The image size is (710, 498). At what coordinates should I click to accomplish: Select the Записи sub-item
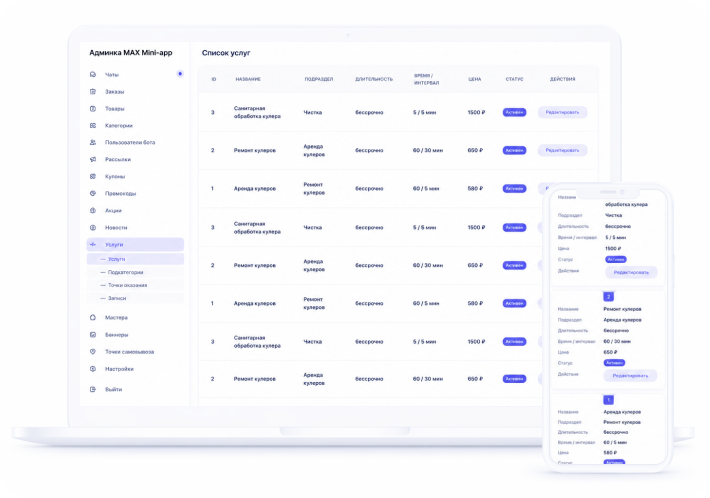pos(135,298)
